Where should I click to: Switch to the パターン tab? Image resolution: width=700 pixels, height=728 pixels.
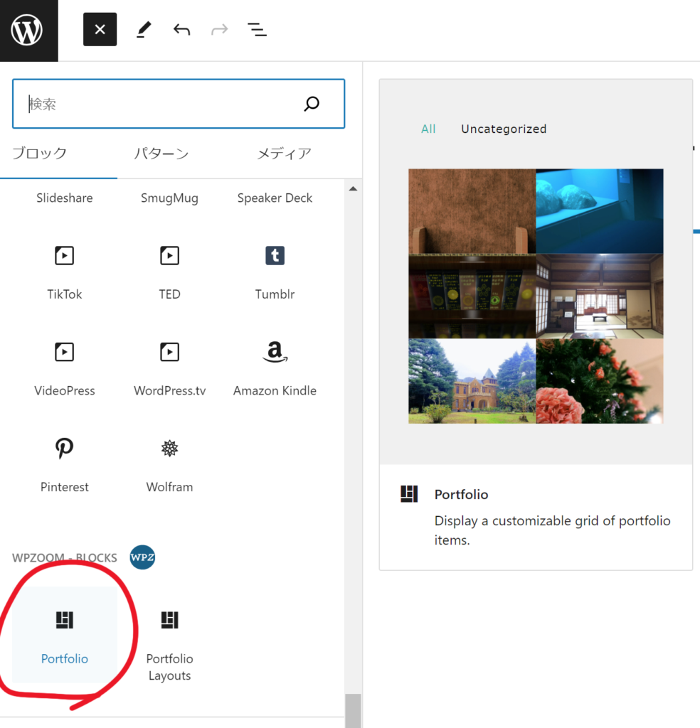coord(161,154)
